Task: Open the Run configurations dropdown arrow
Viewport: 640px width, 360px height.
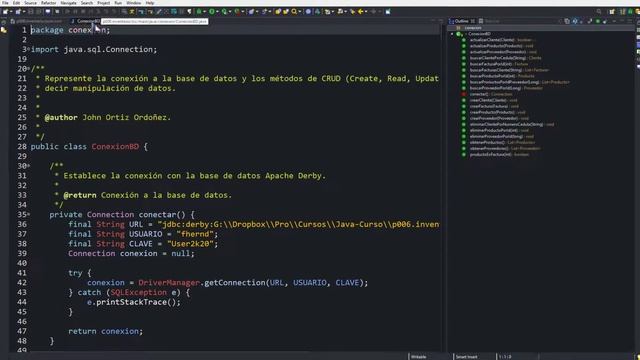Action: 217,12
